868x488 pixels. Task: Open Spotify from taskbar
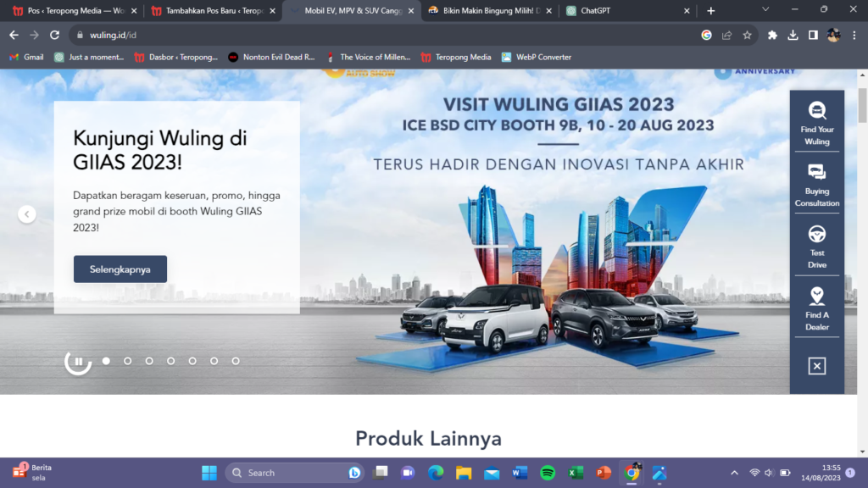548,473
